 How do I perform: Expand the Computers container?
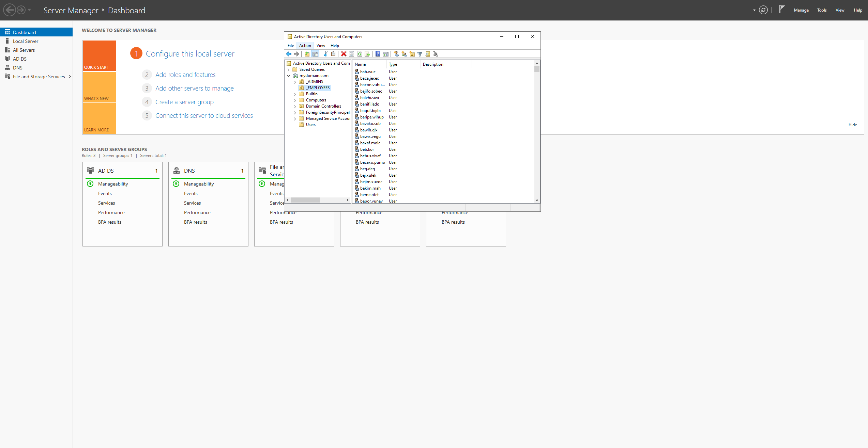[x=295, y=100]
